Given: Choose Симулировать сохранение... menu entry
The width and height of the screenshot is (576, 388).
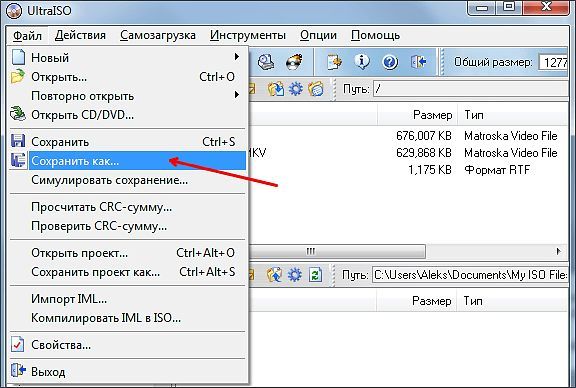Looking at the screenshot, I should tap(127, 180).
